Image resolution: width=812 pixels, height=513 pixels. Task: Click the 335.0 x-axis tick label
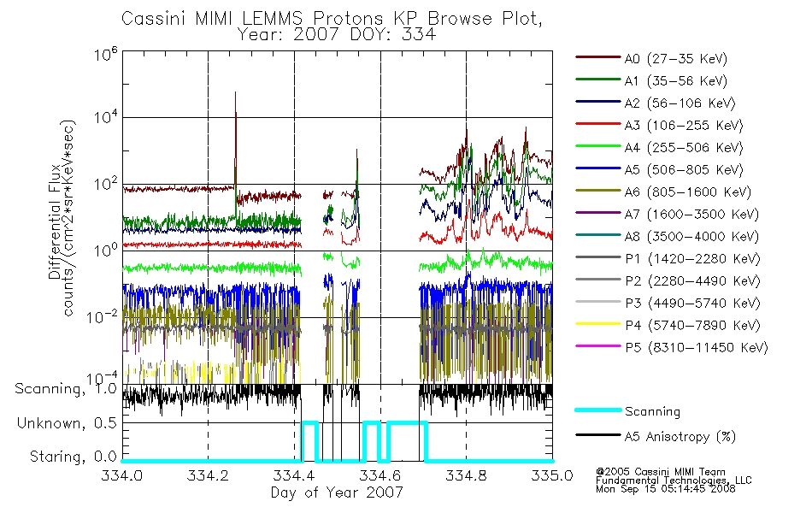coord(552,475)
